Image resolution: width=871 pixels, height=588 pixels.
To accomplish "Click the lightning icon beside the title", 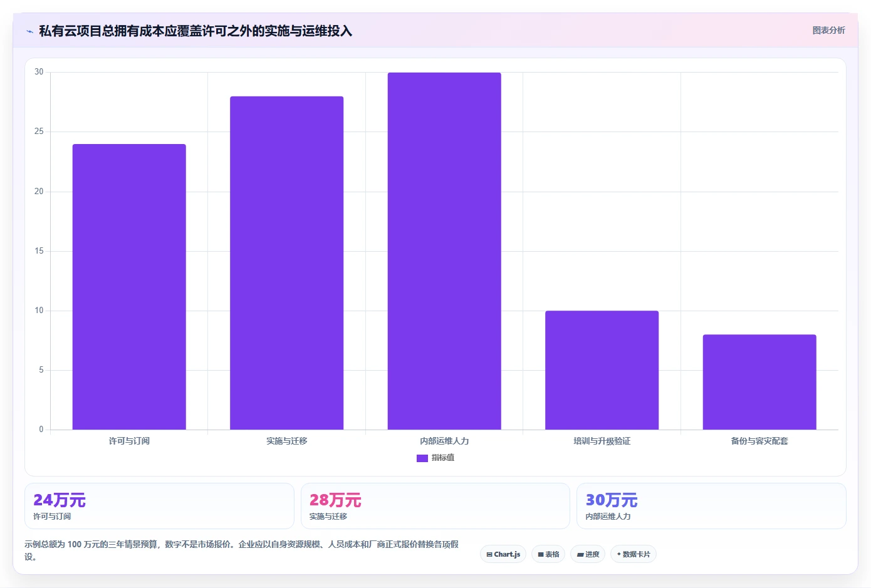I will 29,31.
